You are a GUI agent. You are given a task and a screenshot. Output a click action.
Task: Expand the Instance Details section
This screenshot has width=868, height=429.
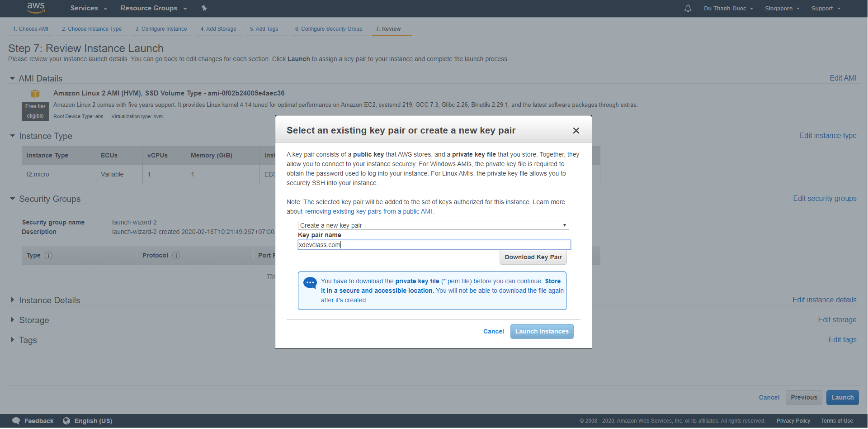tap(12, 300)
